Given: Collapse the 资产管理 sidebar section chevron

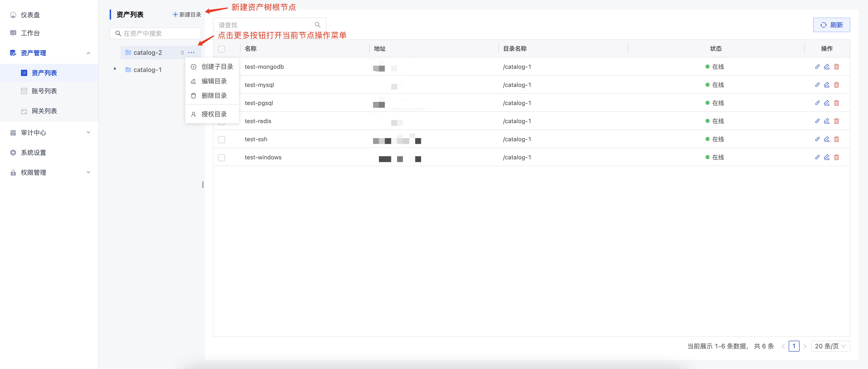Looking at the screenshot, I should [x=88, y=53].
